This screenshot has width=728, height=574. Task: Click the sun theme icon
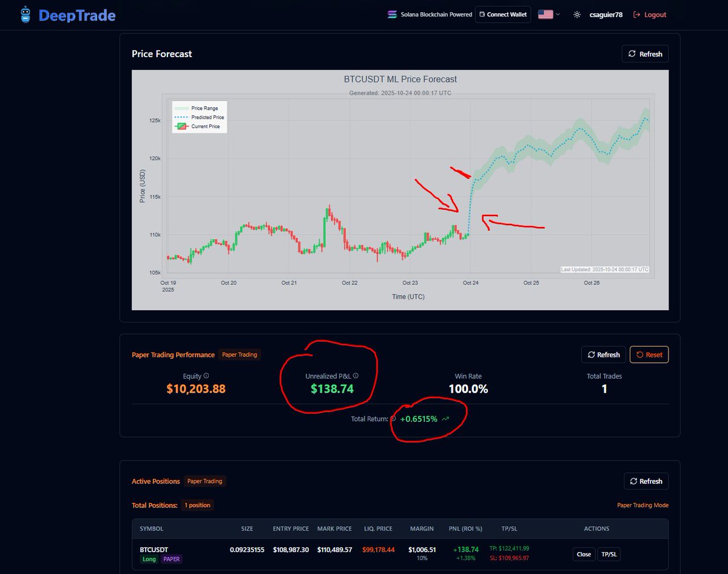(x=576, y=14)
